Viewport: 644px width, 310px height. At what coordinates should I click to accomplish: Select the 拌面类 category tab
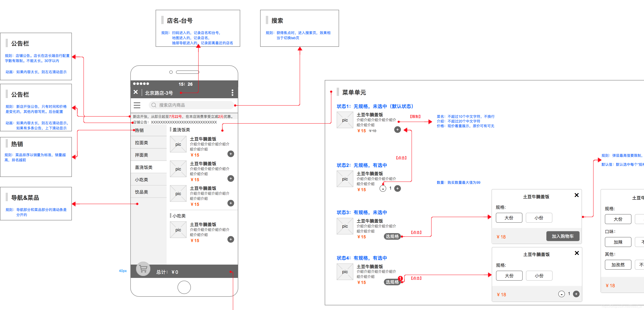[149, 155]
